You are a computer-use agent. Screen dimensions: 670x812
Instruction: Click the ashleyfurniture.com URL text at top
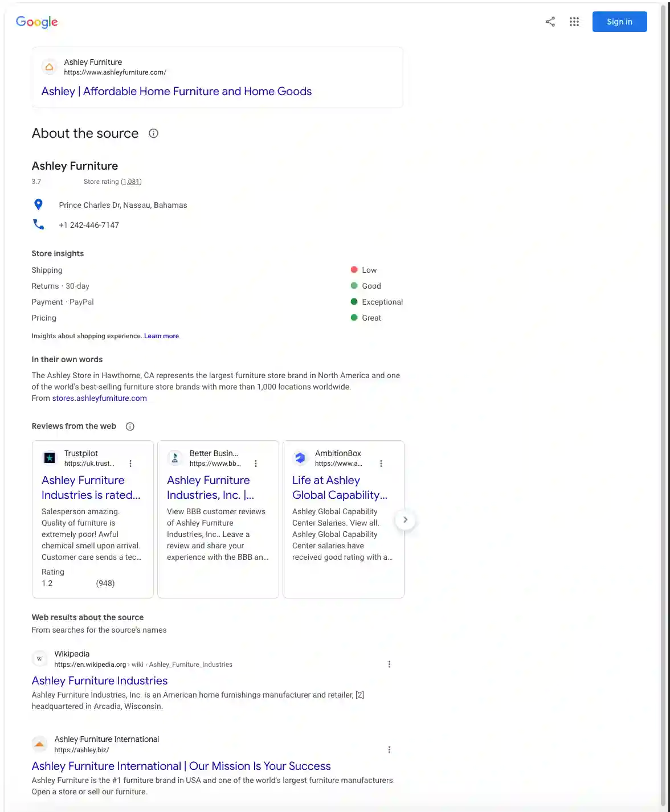[115, 72]
